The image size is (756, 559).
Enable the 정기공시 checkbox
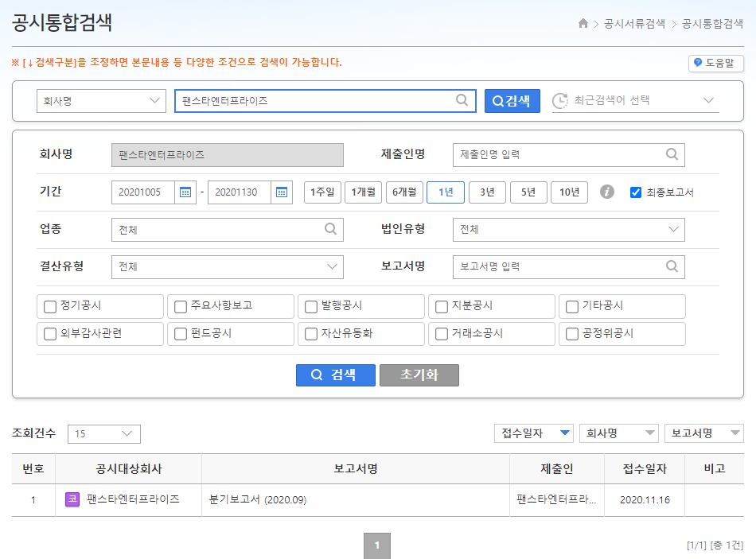point(49,305)
